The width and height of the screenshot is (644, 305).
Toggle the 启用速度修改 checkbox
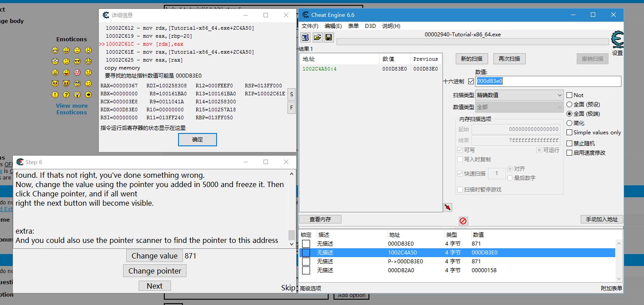pos(570,152)
